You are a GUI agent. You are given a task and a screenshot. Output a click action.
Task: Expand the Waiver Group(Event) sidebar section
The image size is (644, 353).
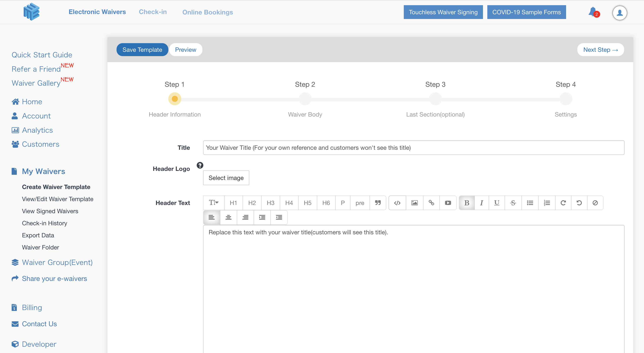coord(57,262)
